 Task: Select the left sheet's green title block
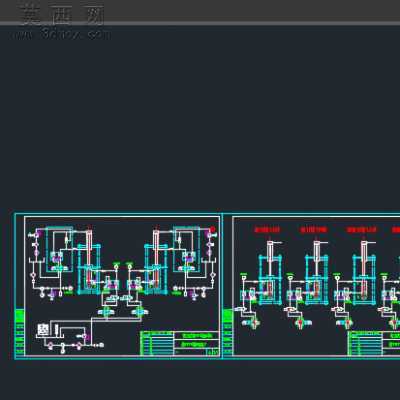coord(180,343)
